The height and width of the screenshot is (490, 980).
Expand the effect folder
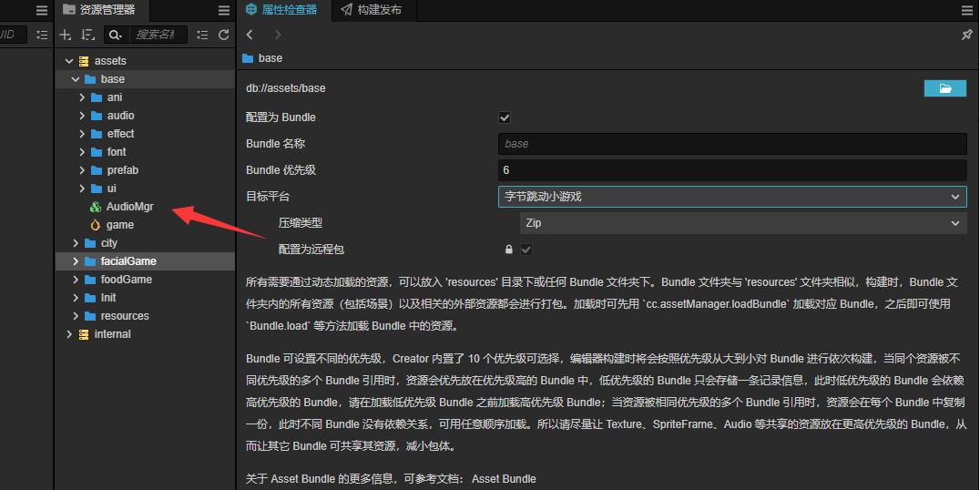[82, 134]
